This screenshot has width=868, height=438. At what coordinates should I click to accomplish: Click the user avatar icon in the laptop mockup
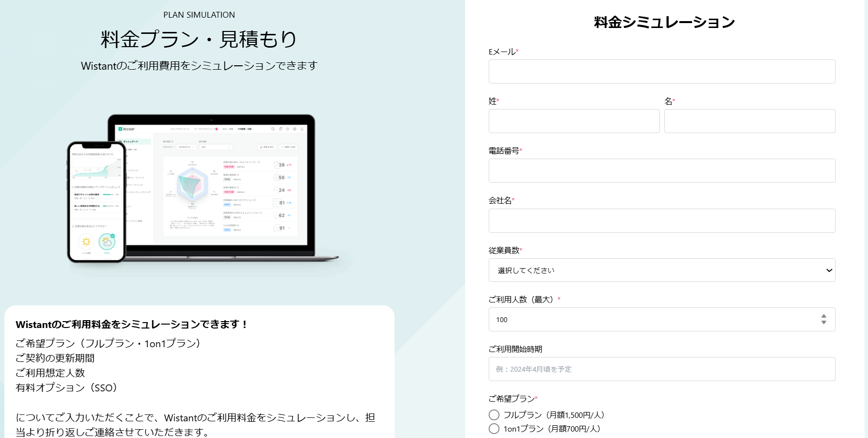(302, 129)
